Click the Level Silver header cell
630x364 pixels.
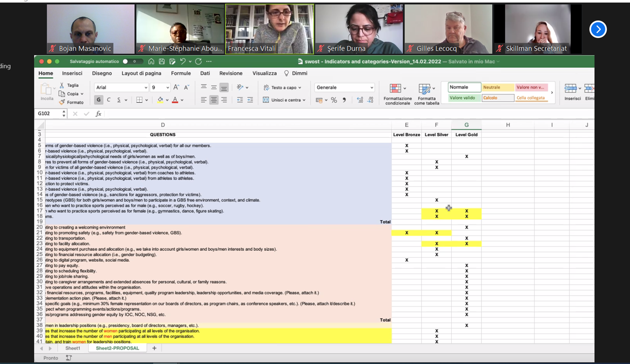click(437, 135)
